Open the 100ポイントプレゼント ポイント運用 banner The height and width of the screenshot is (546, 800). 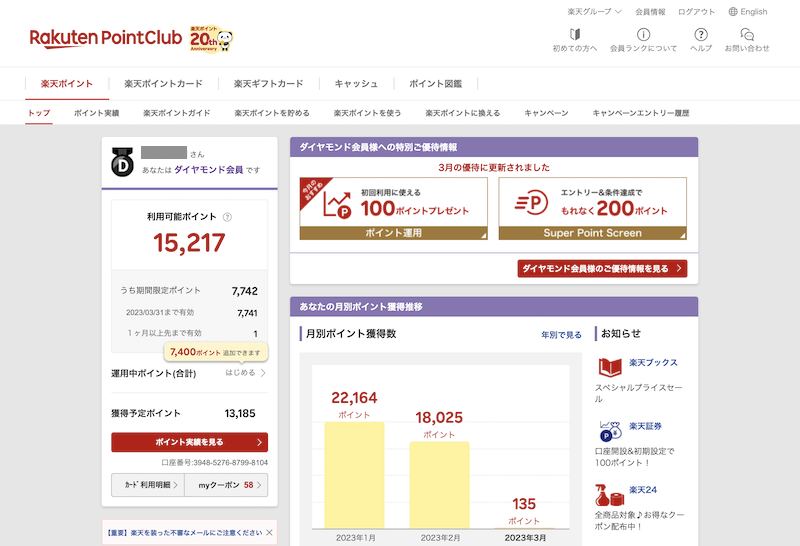pos(393,209)
